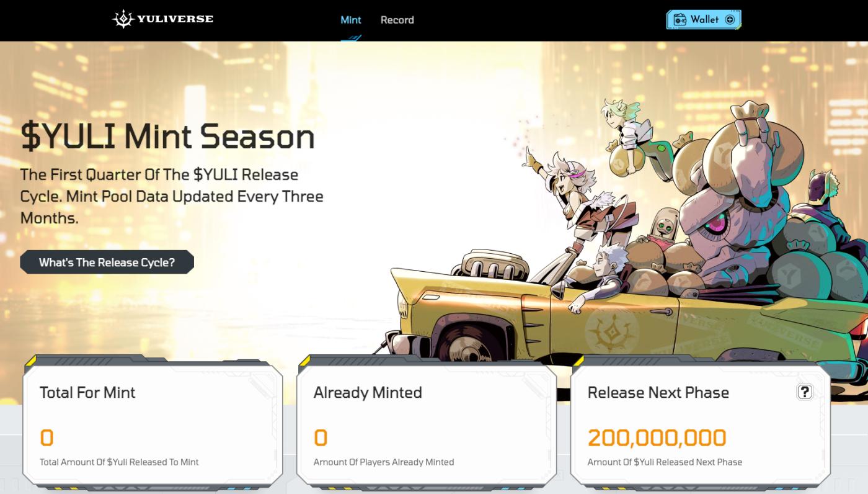Click the Yuliverse compass logo icon

coord(123,19)
